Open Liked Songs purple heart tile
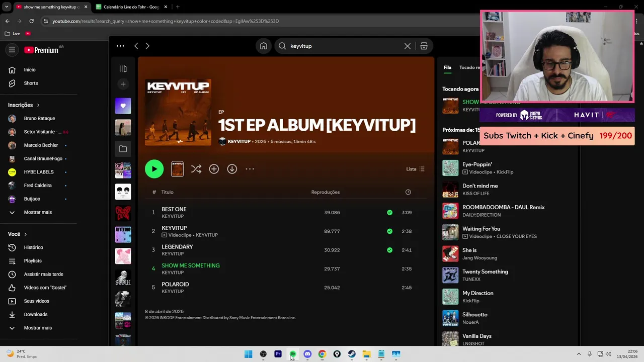The width and height of the screenshot is (644, 362). (x=123, y=106)
